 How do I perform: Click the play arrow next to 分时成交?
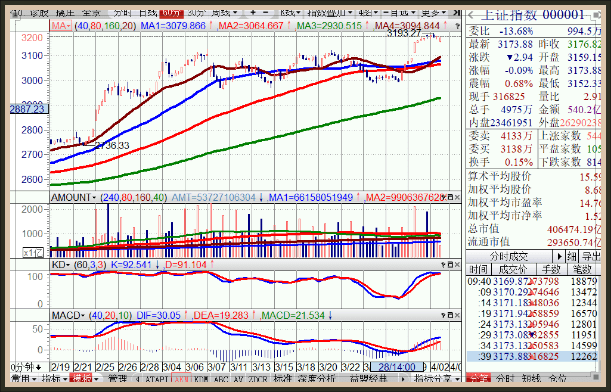point(559,256)
